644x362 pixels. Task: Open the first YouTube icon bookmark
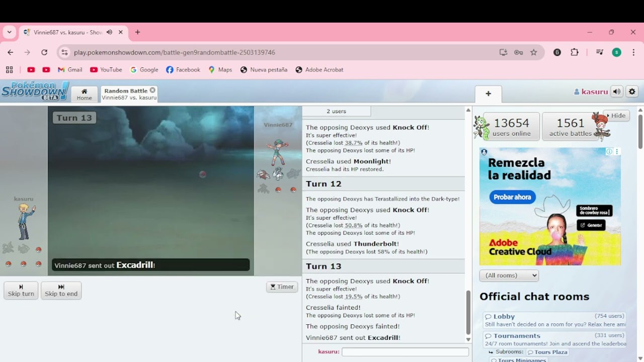click(x=31, y=70)
